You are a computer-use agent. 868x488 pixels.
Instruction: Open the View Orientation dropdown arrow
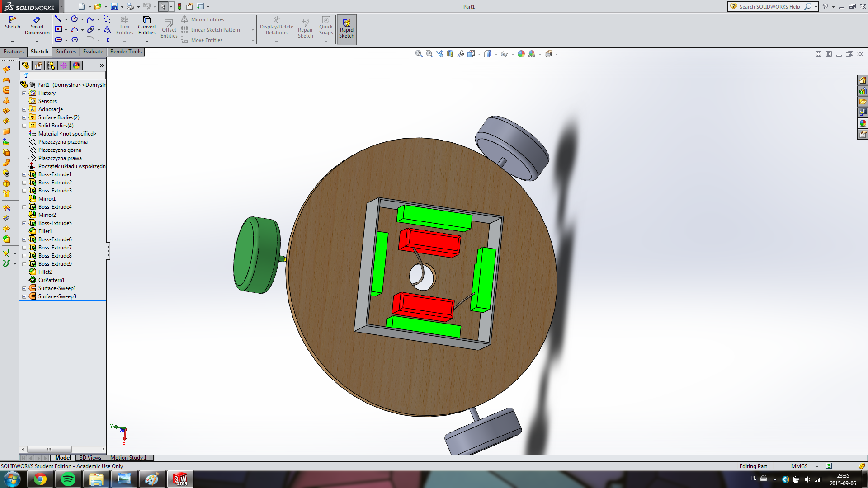(479, 54)
